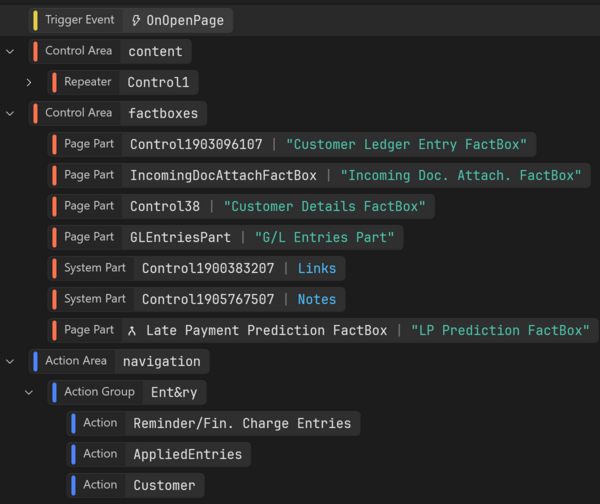Image resolution: width=600 pixels, height=504 pixels.
Task: Click the Page Part label of Control38
Action: (x=89, y=206)
